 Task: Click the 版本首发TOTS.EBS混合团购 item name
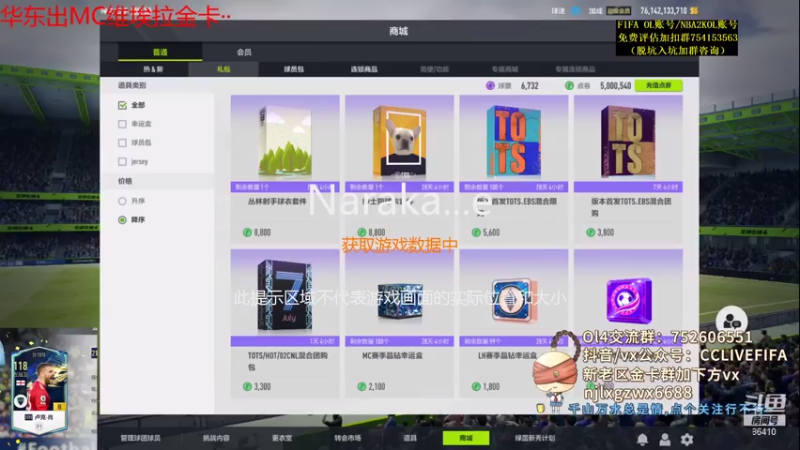(631, 207)
